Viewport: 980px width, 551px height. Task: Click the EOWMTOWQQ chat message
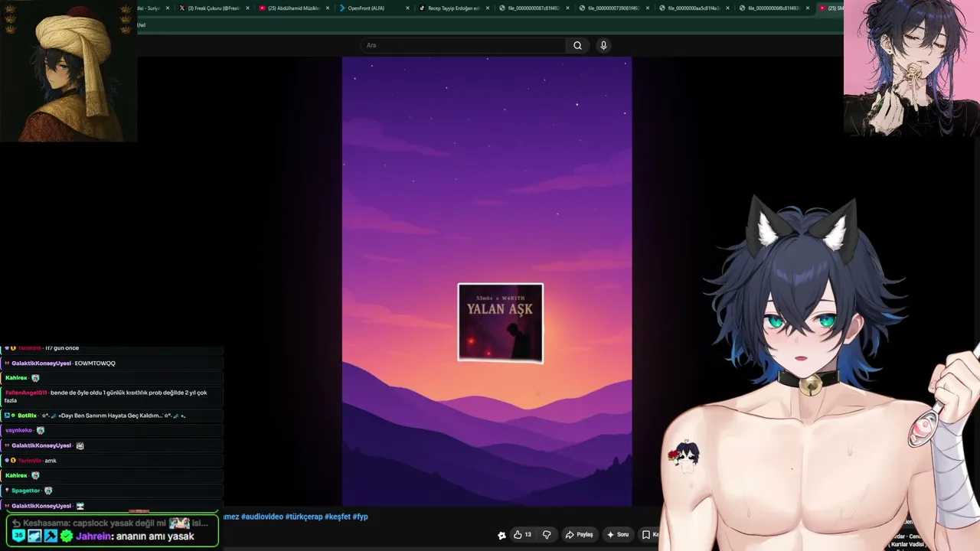tap(95, 364)
